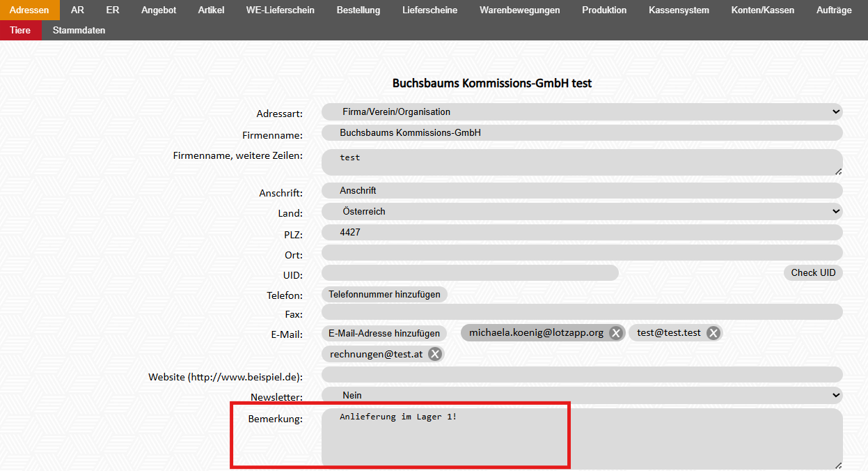Focus the Website input field

coord(582,375)
